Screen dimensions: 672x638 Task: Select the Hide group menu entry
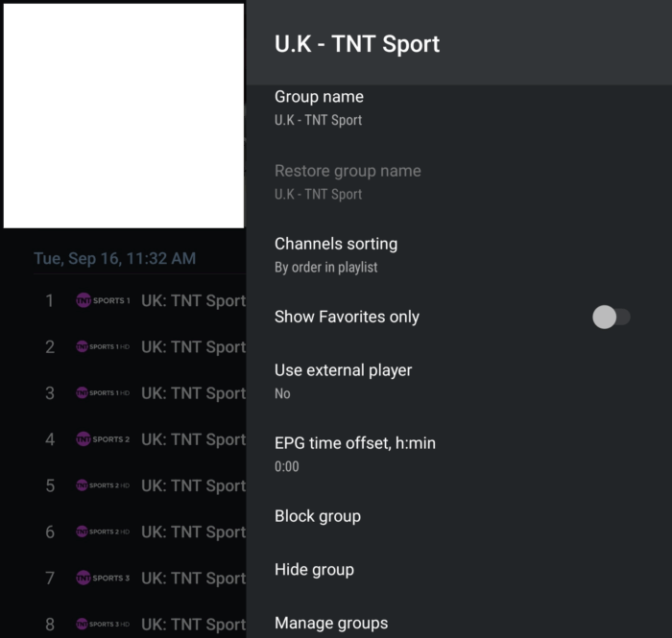314,570
